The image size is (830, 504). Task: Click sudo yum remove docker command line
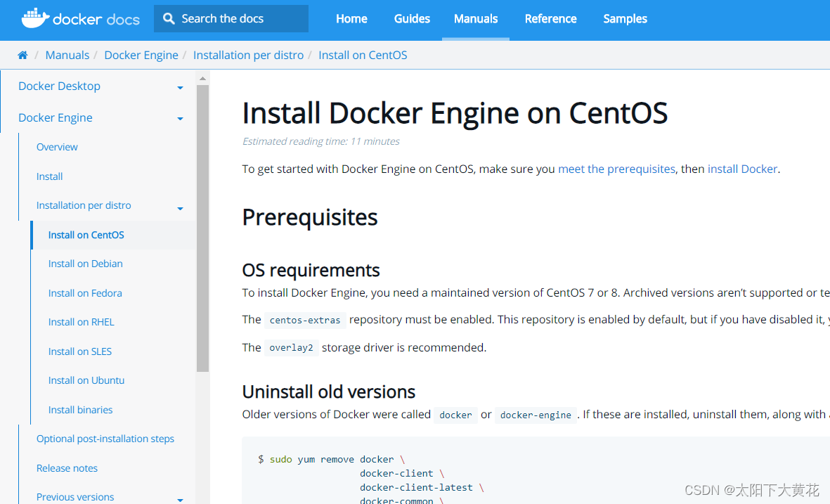point(331,459)
